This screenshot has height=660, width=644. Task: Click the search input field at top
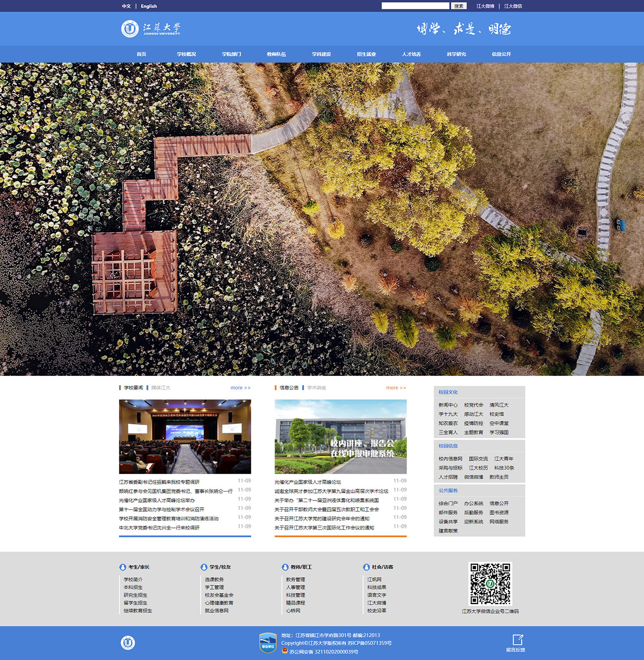click(415, 6)
